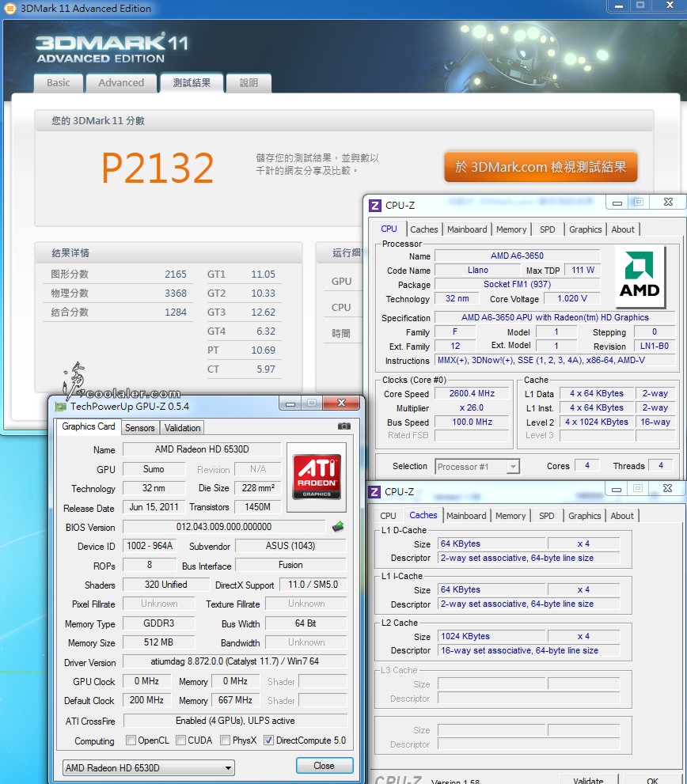Image resolution: width=687 pixels, height=784 pixels.
Task: Click the GPU-Z screenshot camera icon
Action: click(343, 426)
